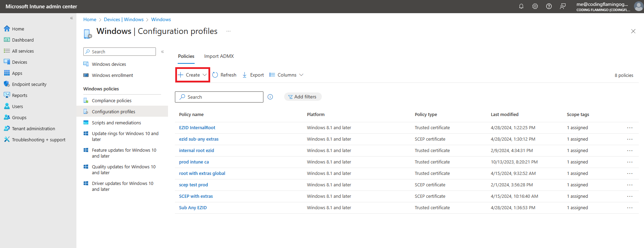The image size is (644, 248).
Task: Sort by Policy name column header
Action: pyautogui.click(x=191, y=115)
